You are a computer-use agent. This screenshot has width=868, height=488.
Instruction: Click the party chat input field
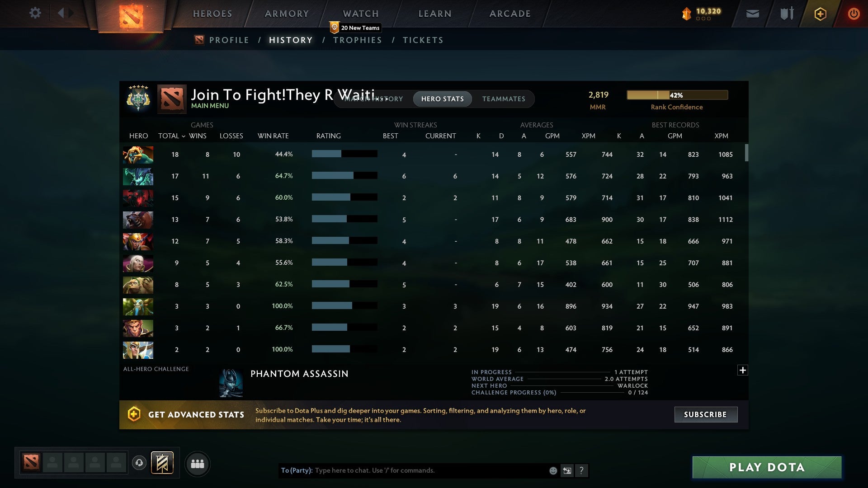point(407,470)
